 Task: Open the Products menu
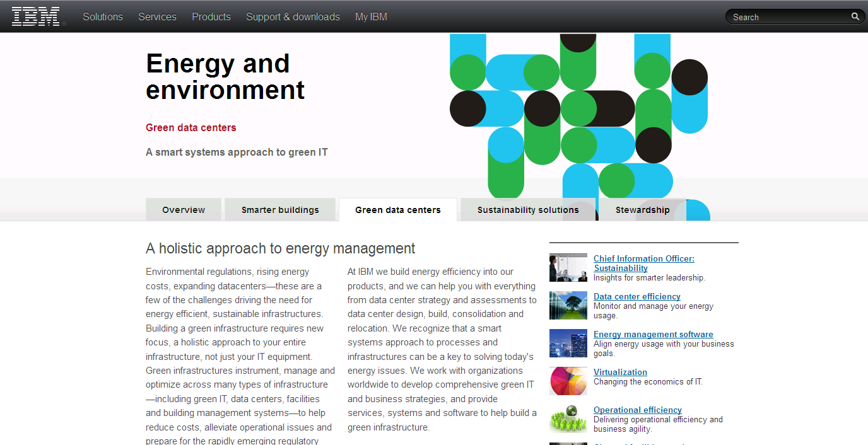[x=211, y=17]
